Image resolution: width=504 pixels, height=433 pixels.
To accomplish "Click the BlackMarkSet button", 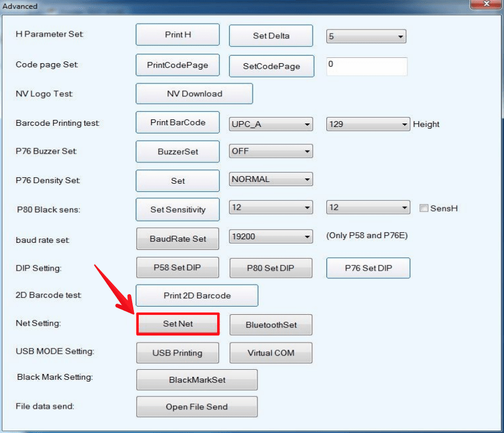I will tap(197, 380).
